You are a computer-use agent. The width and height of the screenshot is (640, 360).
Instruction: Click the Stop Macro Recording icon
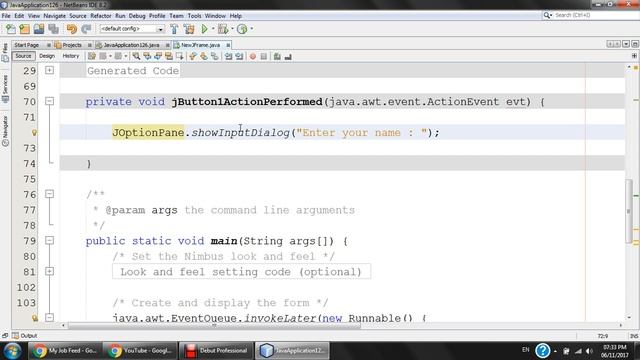(x=264, y=56)
